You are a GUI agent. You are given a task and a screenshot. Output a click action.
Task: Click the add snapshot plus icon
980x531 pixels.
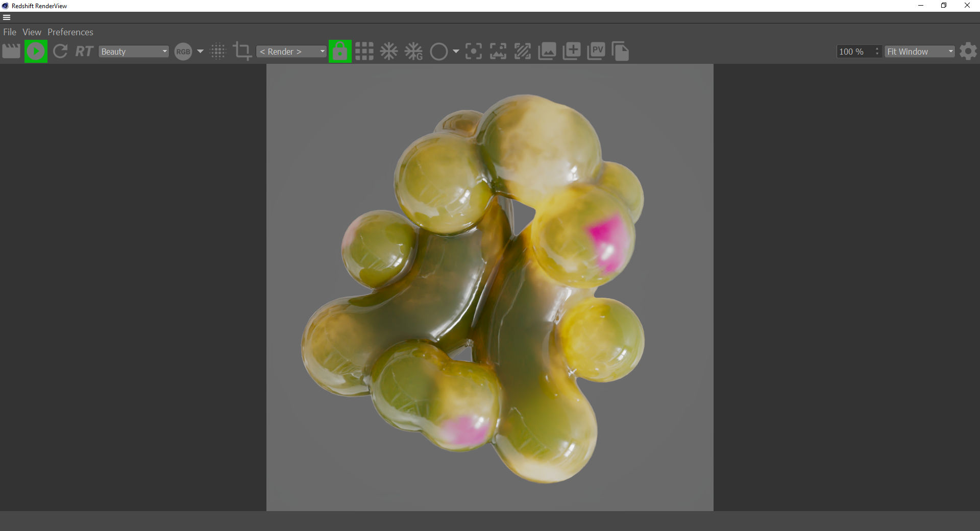(572, 52)
